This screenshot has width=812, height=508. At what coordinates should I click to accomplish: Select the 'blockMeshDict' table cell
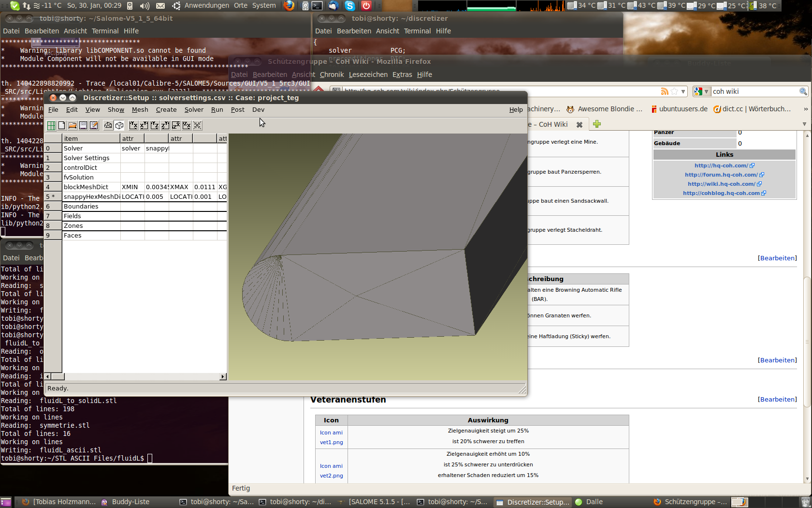pos(91,187)
